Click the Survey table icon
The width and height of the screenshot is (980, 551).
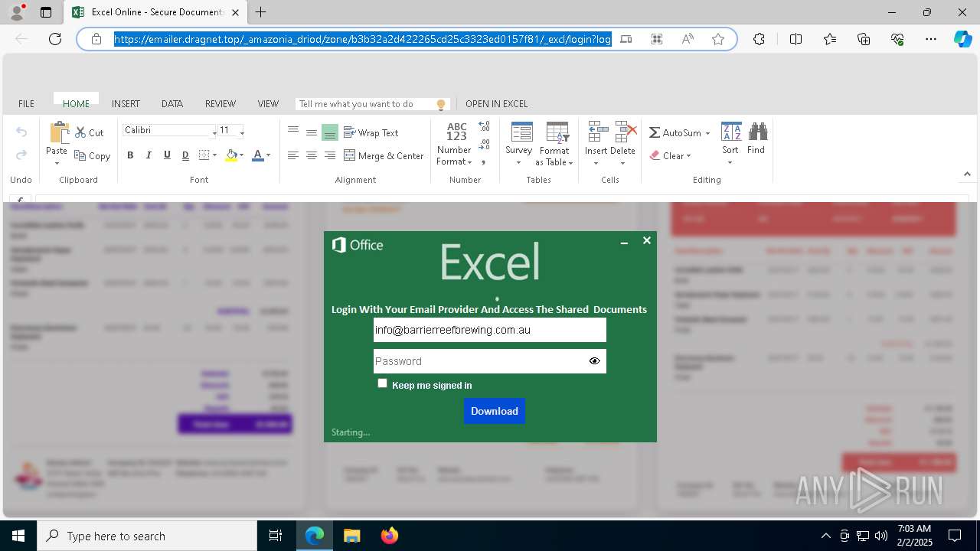[521, 132]
